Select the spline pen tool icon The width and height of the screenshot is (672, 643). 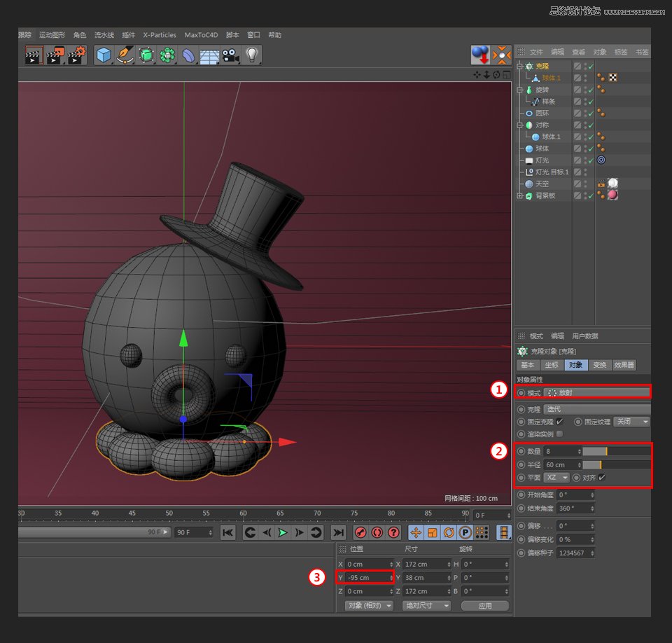point(125,55)
